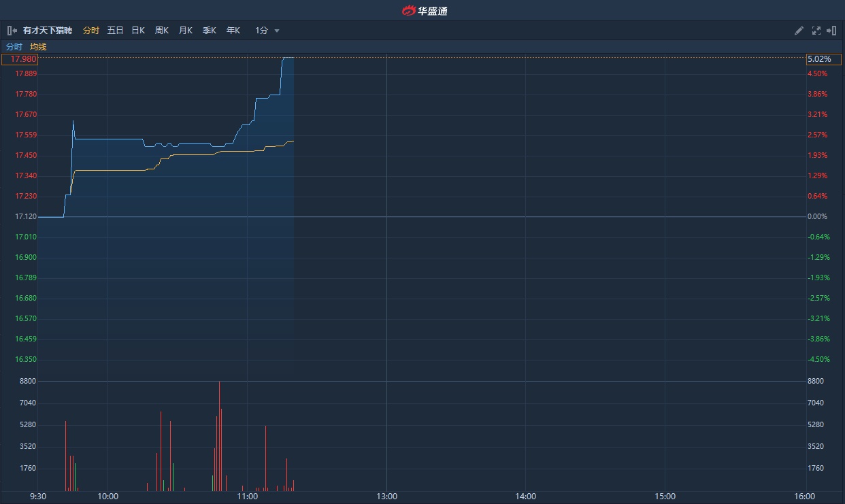Click the 13:00 time axis label

(x=386, y=497)
